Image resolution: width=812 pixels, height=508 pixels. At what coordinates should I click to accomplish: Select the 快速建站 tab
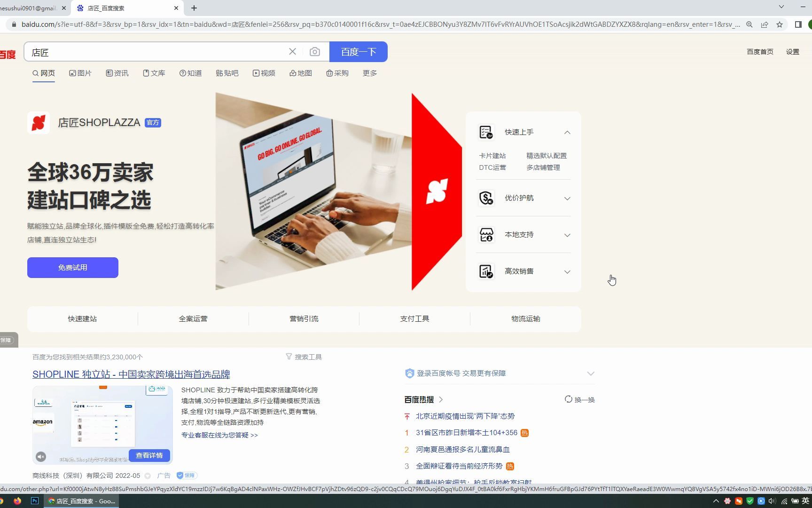click(x=82, y=319)
